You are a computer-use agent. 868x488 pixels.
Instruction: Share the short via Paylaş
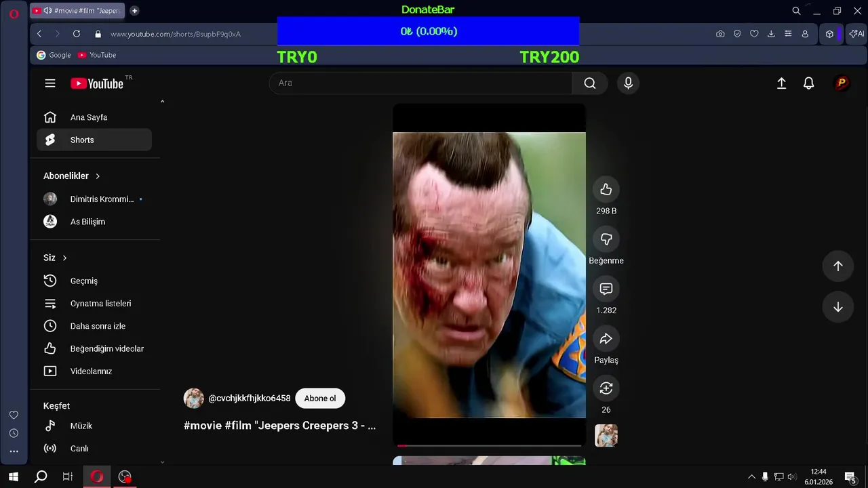(606, 338)
